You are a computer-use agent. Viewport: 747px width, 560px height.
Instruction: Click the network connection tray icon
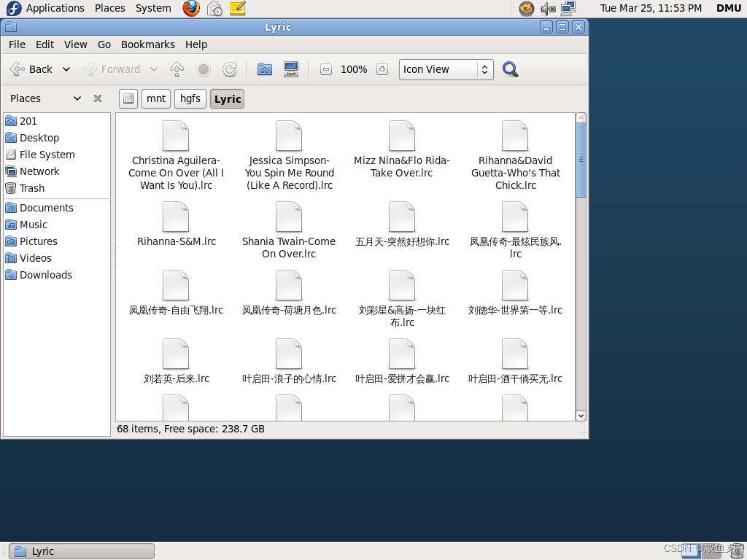tap(568, 8)
